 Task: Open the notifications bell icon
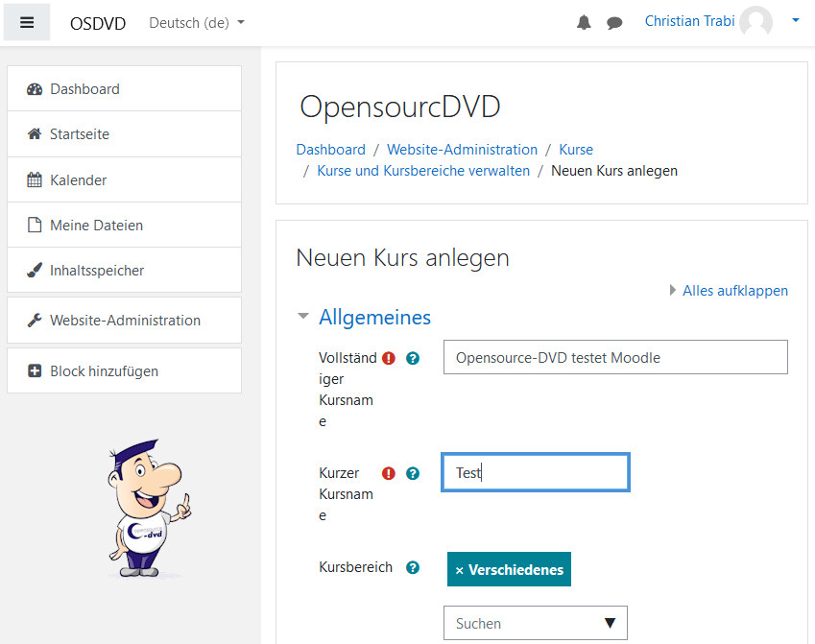coord(584,22)
